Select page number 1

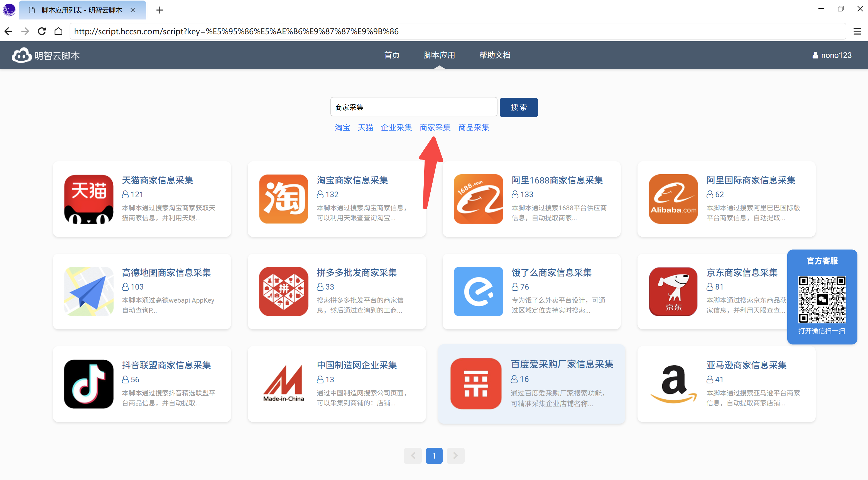(x=434, y=456)
